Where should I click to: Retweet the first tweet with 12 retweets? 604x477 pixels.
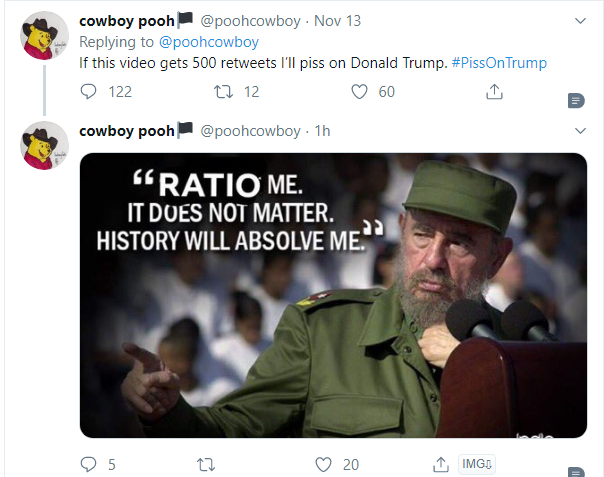(223, 92)
